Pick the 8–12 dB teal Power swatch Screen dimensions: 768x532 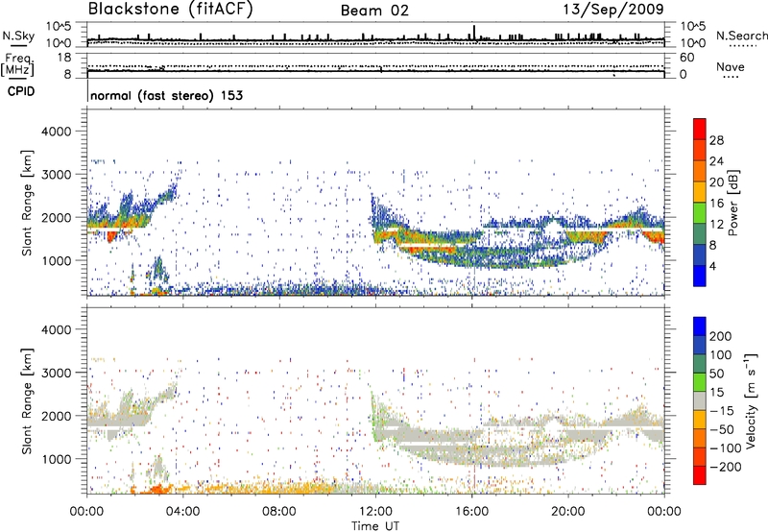pyautogui.click(x=700, y=234)
